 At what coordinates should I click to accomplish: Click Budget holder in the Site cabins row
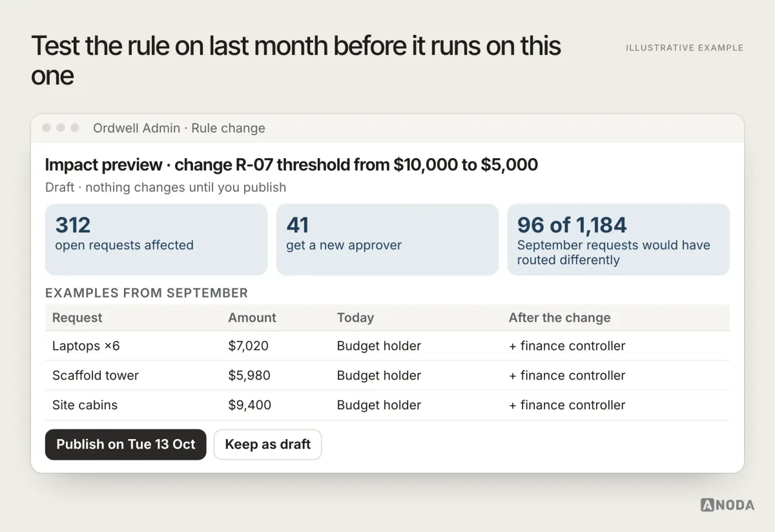379,405
